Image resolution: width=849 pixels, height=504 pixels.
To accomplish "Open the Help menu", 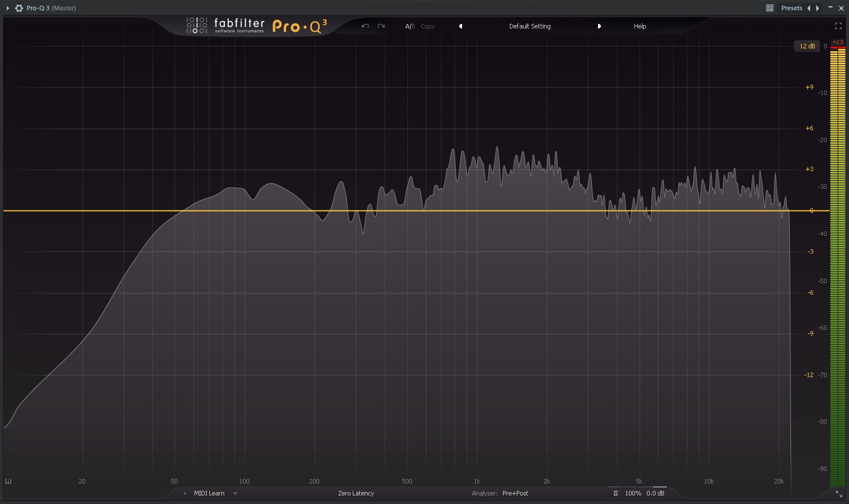I will (640, 26).
